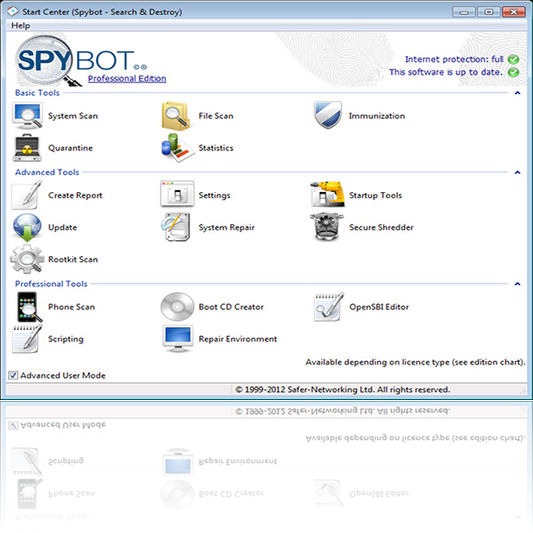Open the Boot CD Creator disc icon

pos(177,307)
